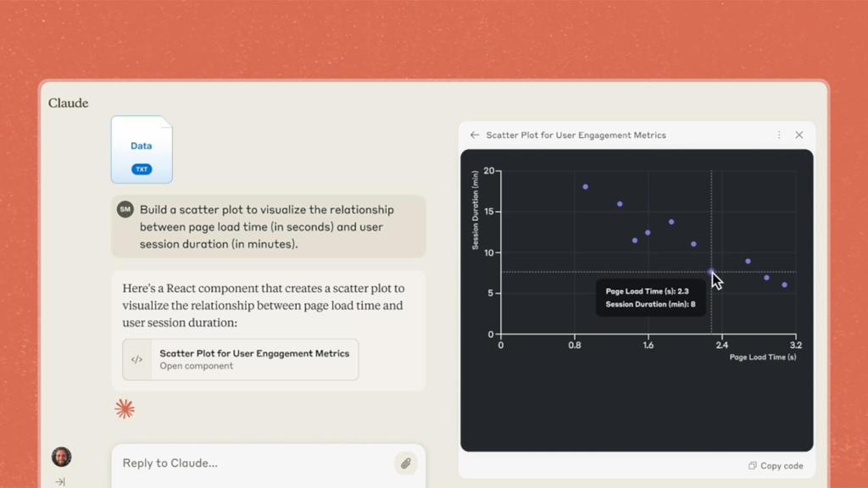Open the Data TXT file attachment
The image size is (868, 488).
click(142, 150)
